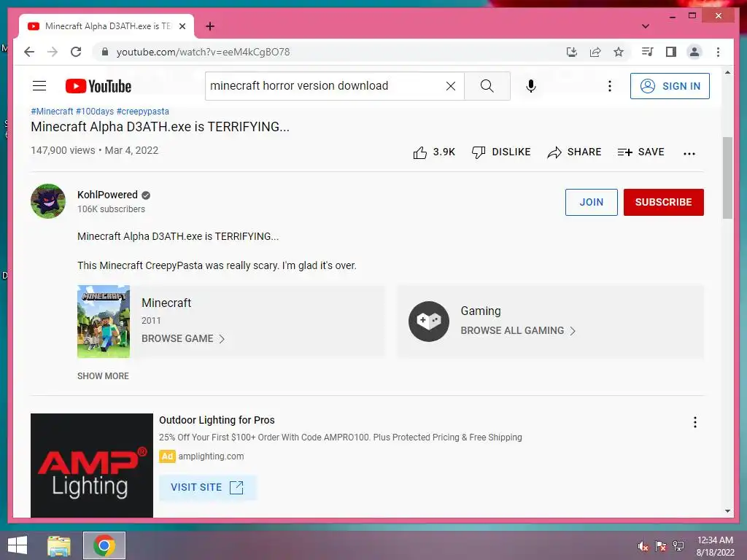Click scrollbar up arrow
This screenshot has width=747, height=560.
727,73
